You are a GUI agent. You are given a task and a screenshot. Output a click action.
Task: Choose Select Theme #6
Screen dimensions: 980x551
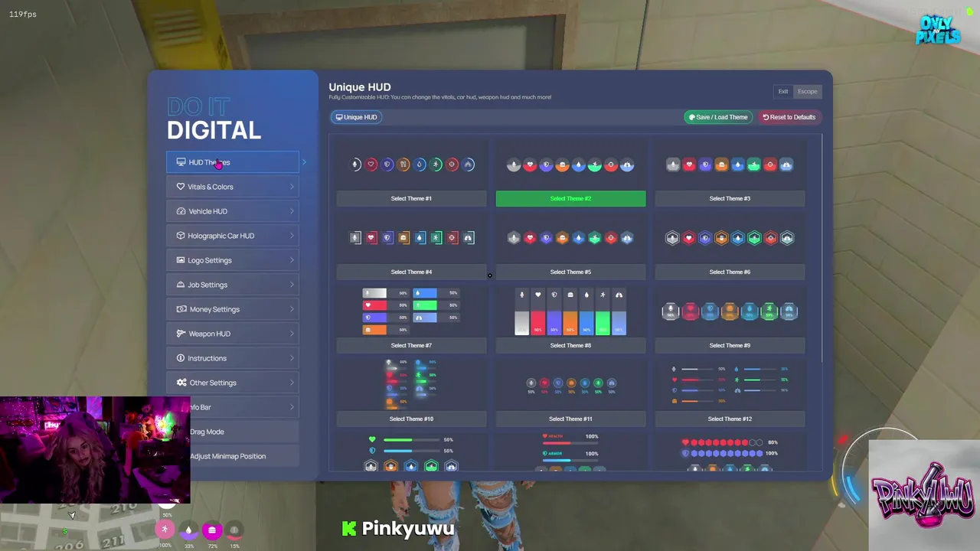click(x=730, y=272)
